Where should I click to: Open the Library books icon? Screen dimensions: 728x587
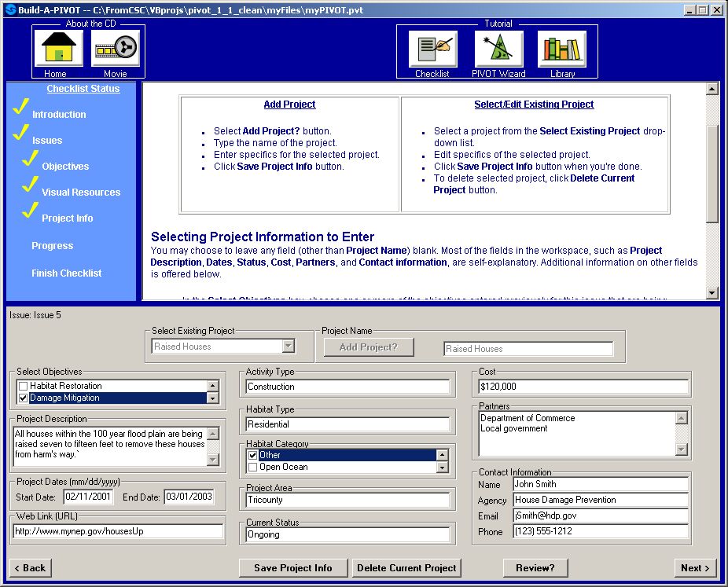pos(562,50)
